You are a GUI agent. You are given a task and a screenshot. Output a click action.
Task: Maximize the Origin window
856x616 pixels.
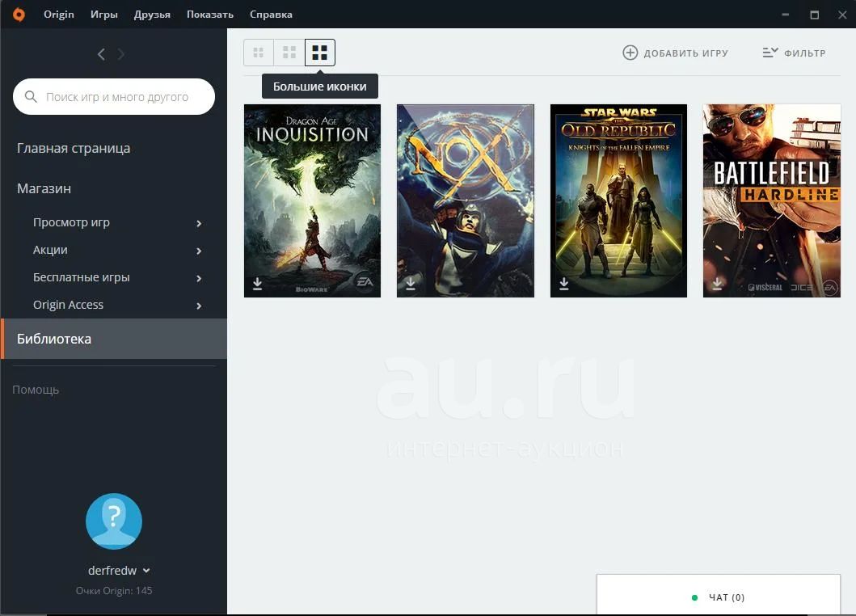click(x=815, y=15)
